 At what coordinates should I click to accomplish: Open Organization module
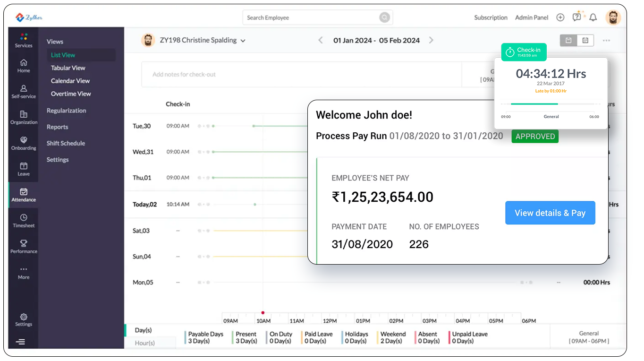coord(24,118)
